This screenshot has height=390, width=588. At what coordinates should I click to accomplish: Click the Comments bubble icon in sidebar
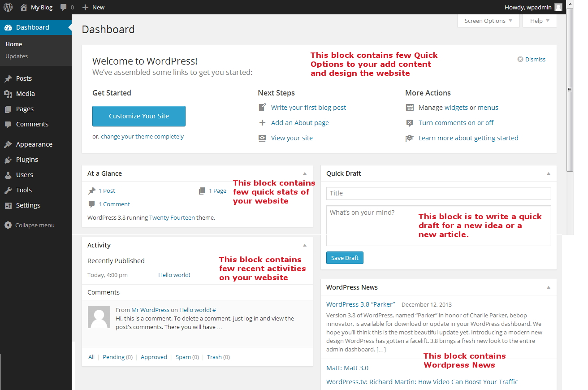pos(8,124)
